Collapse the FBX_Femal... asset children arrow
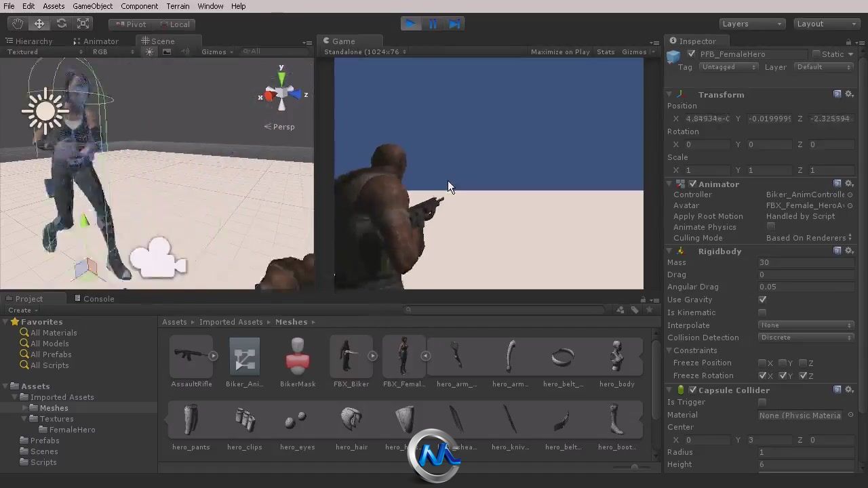The image size is (868, 488). 425,356
